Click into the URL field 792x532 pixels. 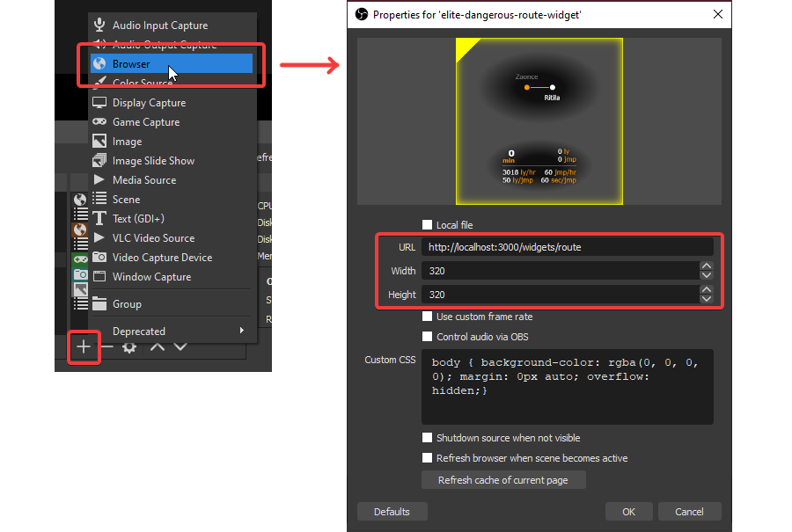[568, 247]
